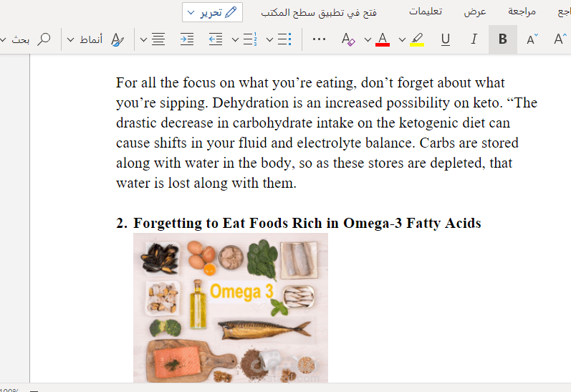This screenshot has width=571, height=392.
Task: Open numbering style dropdown
Action: point(235,39)
